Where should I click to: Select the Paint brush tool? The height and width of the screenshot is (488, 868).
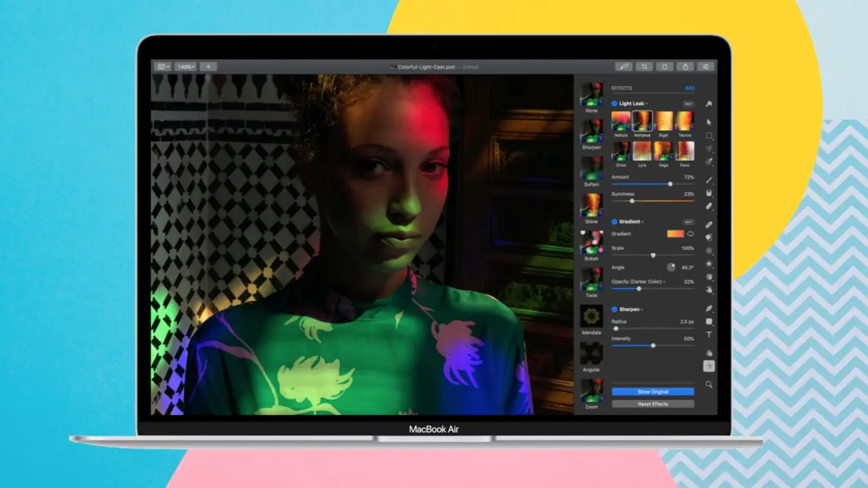709,180
